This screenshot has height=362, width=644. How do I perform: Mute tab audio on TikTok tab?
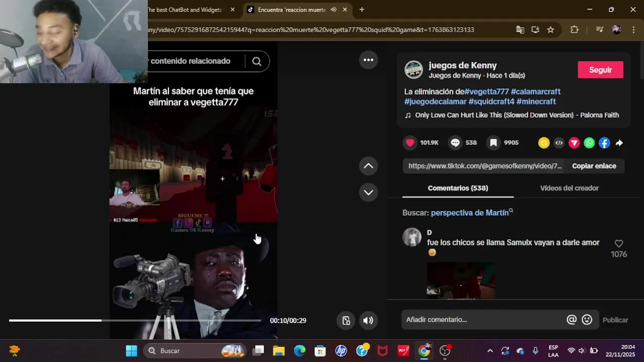[334, 10]
